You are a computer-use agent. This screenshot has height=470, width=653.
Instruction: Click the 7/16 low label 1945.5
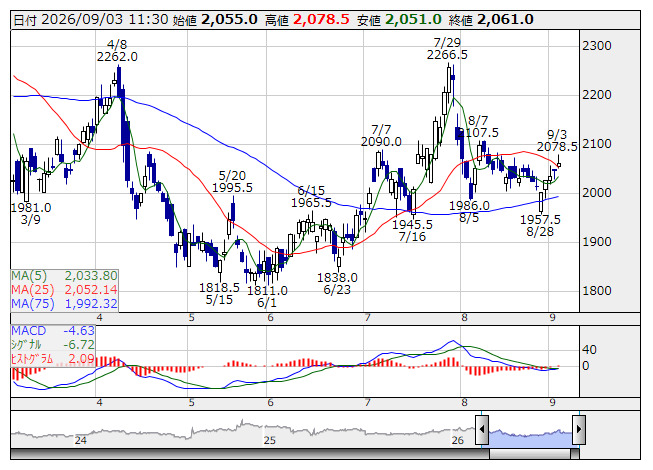pos(412,225)
